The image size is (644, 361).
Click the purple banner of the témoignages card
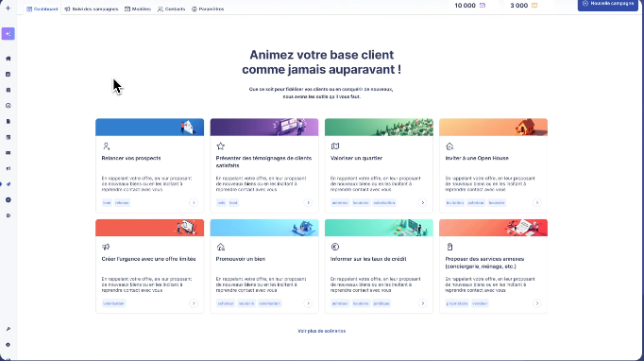tap(264, 128)
